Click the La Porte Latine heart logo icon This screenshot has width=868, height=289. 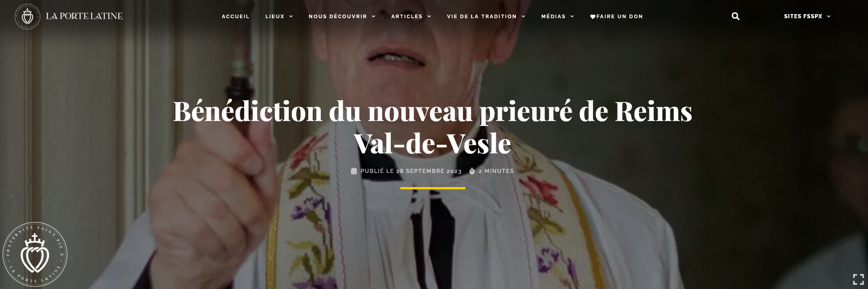[x=28, y=16]
